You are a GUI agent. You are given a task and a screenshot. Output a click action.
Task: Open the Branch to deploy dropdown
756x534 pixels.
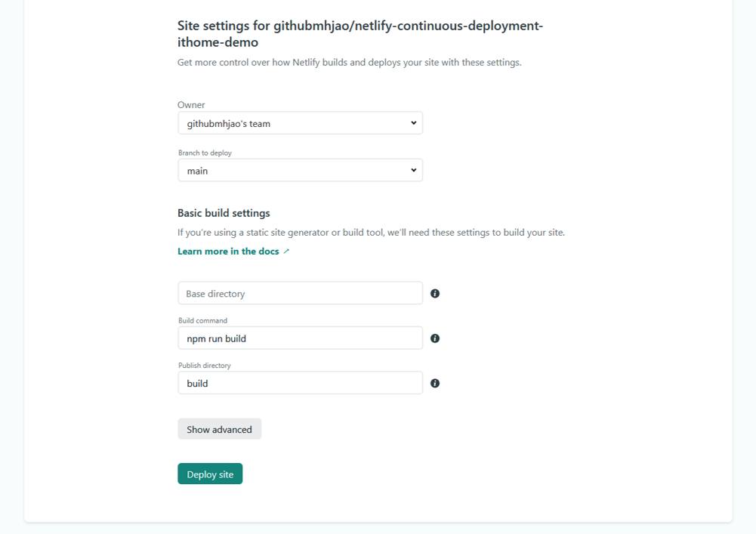(x=300, y=171)
